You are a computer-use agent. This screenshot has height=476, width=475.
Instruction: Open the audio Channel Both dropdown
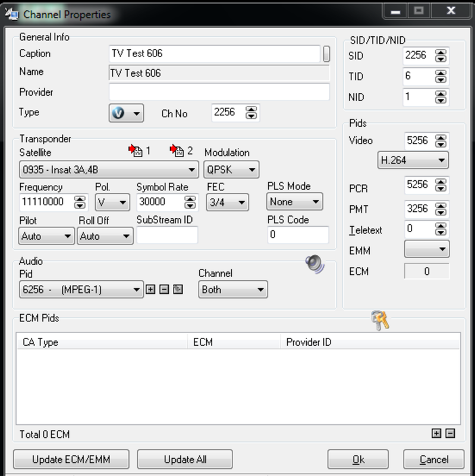click(233, 289)
